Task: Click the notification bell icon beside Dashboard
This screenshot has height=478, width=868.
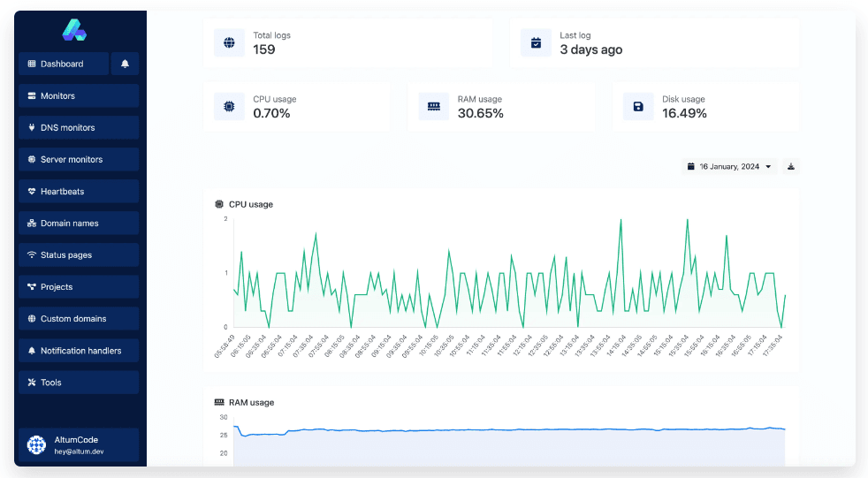Action: click(125, 64)
